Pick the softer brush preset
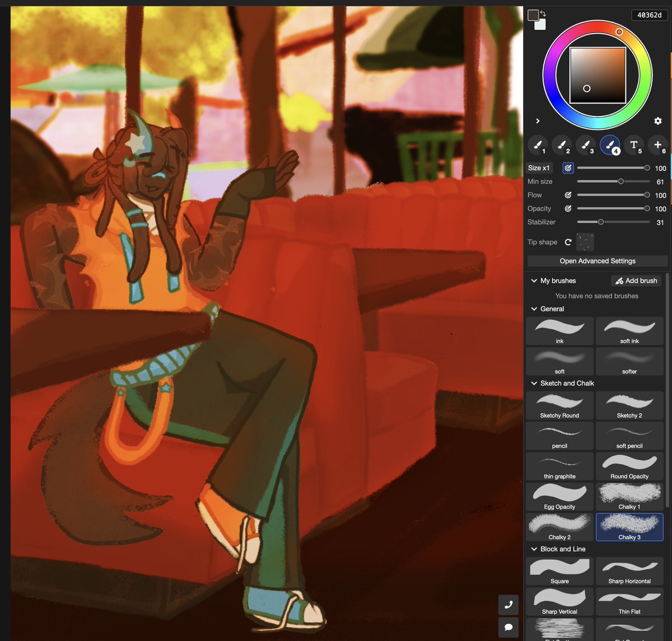Viewport: 672px width, 641px height. tap(629, 361)
